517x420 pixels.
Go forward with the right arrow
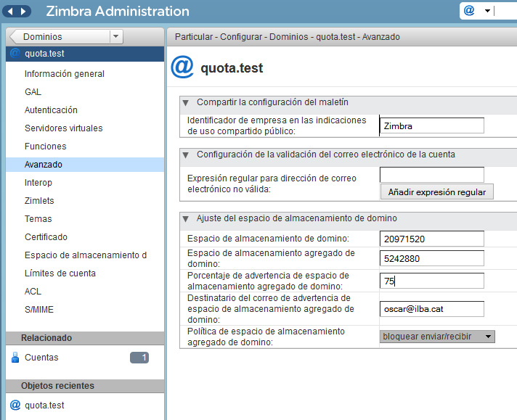[x=23, y=12]
